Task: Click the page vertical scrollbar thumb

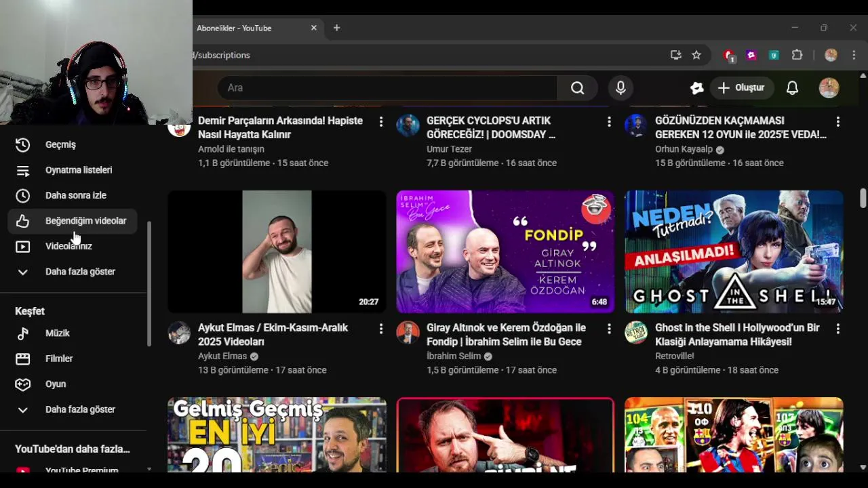Action: (x=863, y=199)
